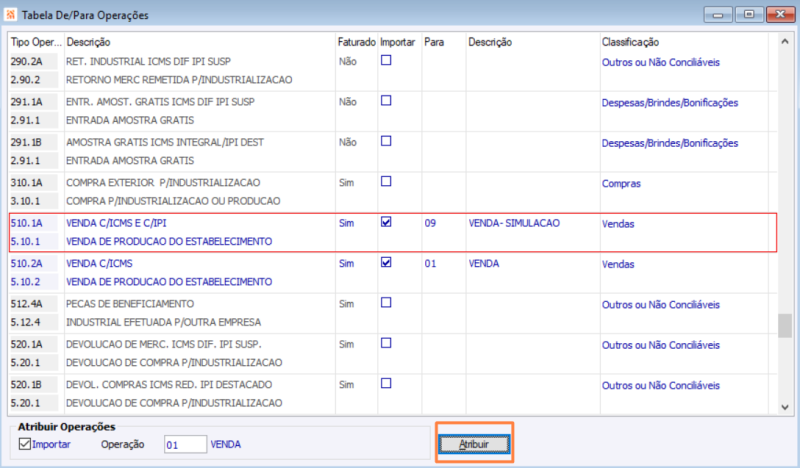The width and height of the screenshot is (800, 468).
Task: Click the application icon in title bar
Action: coord(10,14)
